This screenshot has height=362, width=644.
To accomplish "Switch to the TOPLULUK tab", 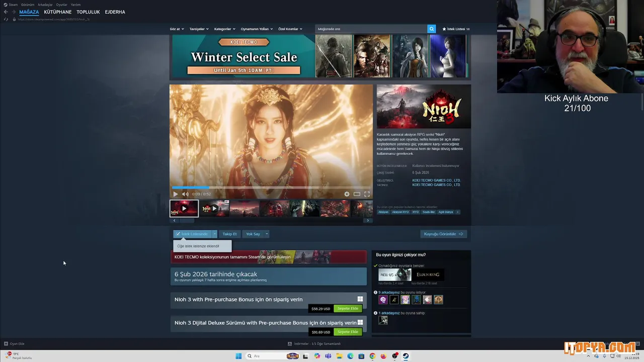I will point(88,12).
